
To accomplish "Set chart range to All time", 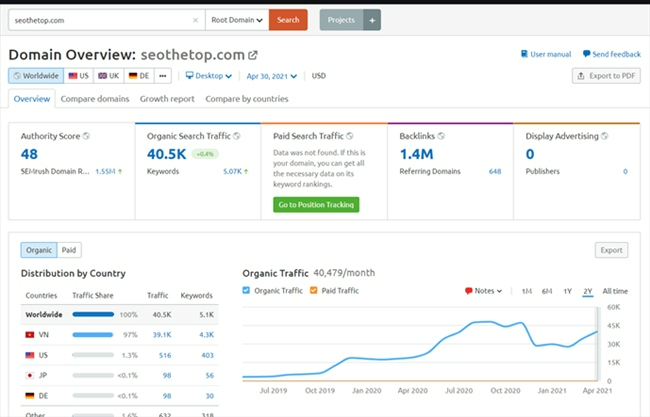I will click(615, 291).
